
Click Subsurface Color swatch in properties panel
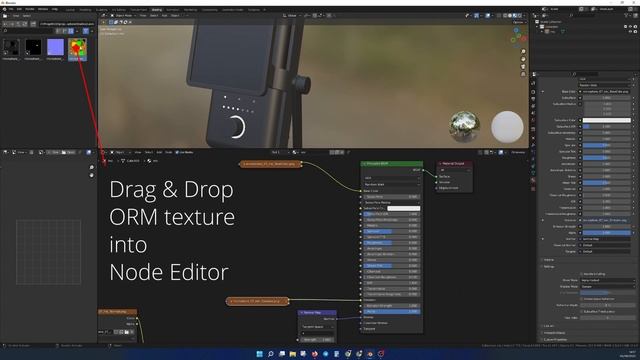607,120
